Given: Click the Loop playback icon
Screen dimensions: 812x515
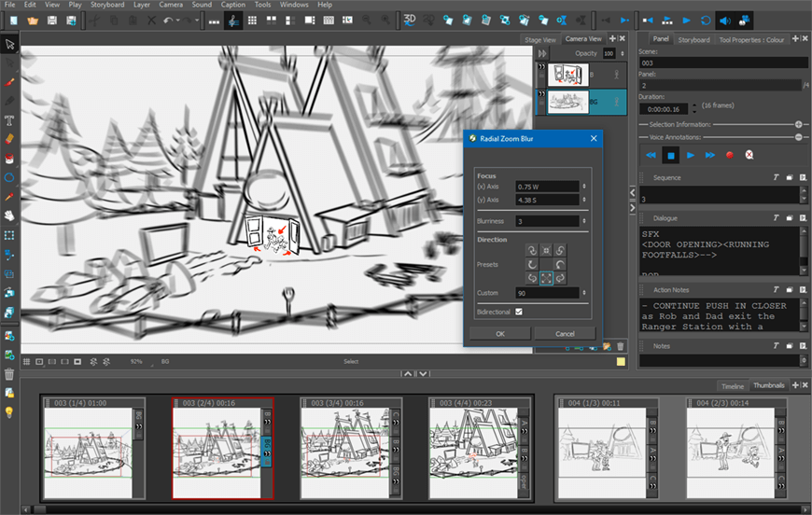Looking at the screenshot, I should [706, 21].
